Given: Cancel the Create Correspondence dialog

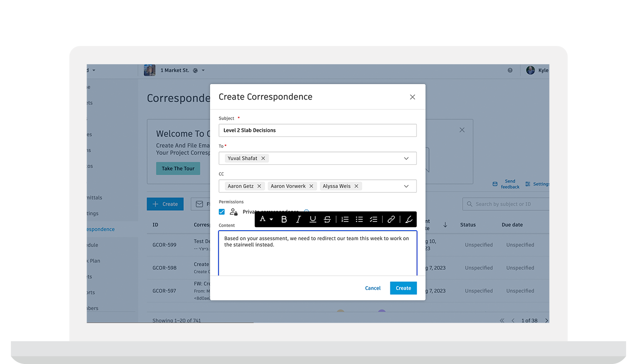Looking at the screenshot, I should pos(373,288).
